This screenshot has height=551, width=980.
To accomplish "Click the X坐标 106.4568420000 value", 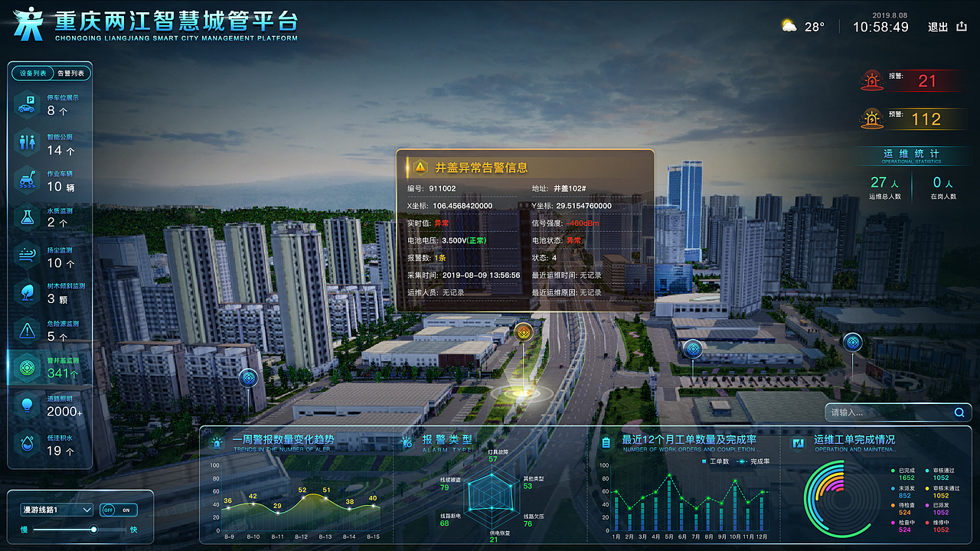I will [462, 206].
